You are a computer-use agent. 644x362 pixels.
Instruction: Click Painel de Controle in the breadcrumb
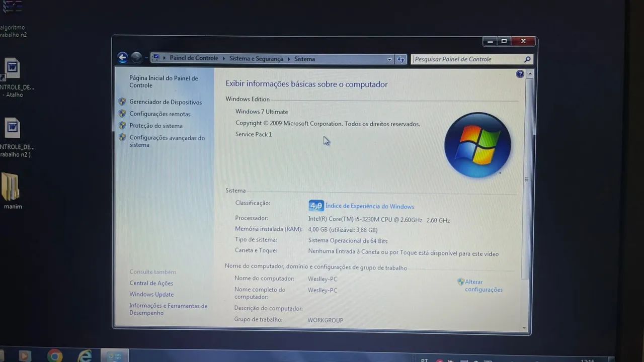(x=194, y=58)
